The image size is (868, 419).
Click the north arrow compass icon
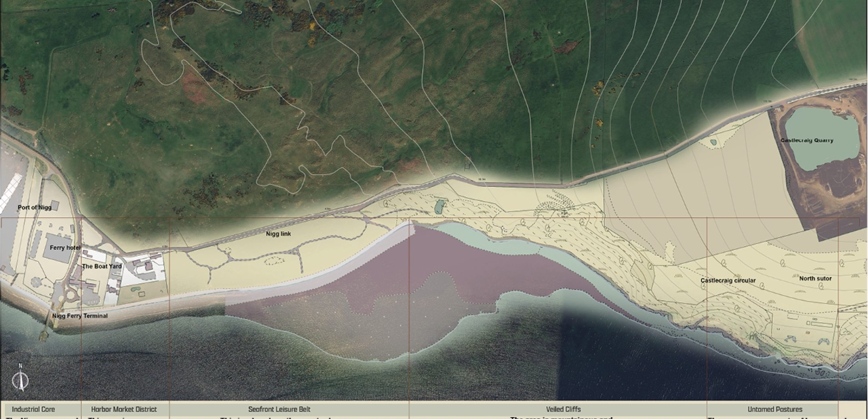pos(20,378)
